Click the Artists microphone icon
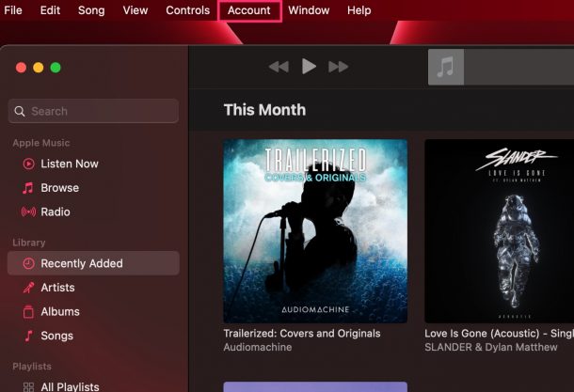 (28, 288)
